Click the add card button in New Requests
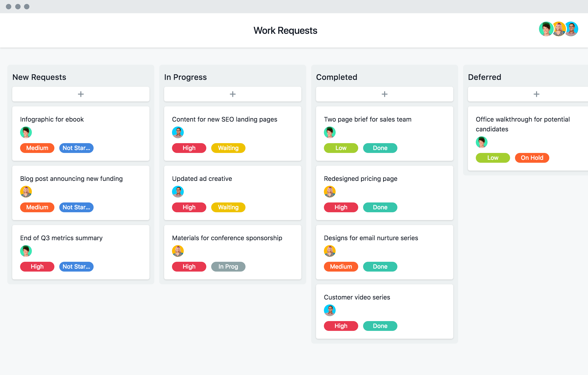The width and height of the screenshot is (588, 375). click(81, 93)
